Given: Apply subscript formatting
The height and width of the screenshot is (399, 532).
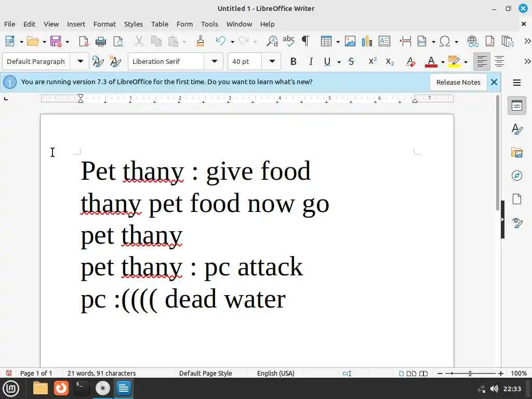Looking at the screenshot, I should pyautogui.click(x=390, y=62).
